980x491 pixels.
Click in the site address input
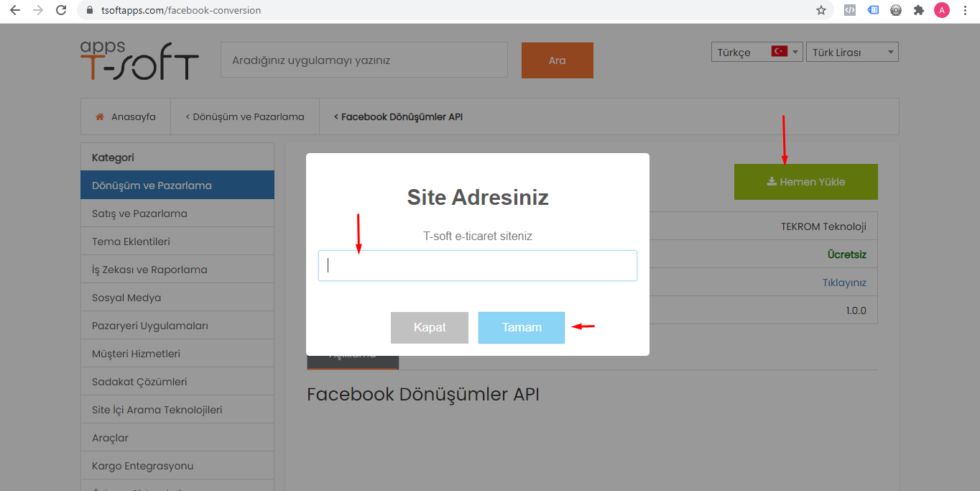point(478,265)
